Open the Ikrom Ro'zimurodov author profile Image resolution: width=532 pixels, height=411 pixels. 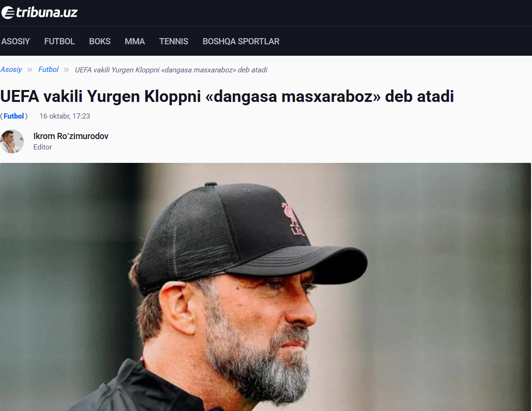[x=71, y=136]
